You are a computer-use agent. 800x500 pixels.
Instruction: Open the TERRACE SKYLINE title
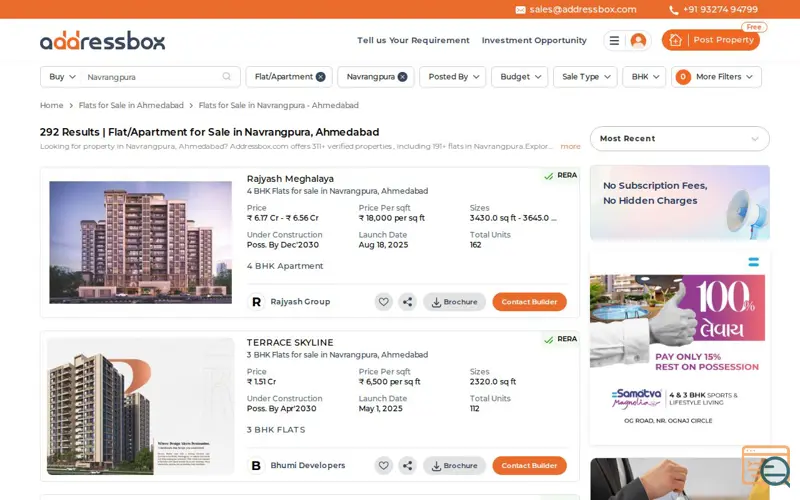[x=290, y=342]
